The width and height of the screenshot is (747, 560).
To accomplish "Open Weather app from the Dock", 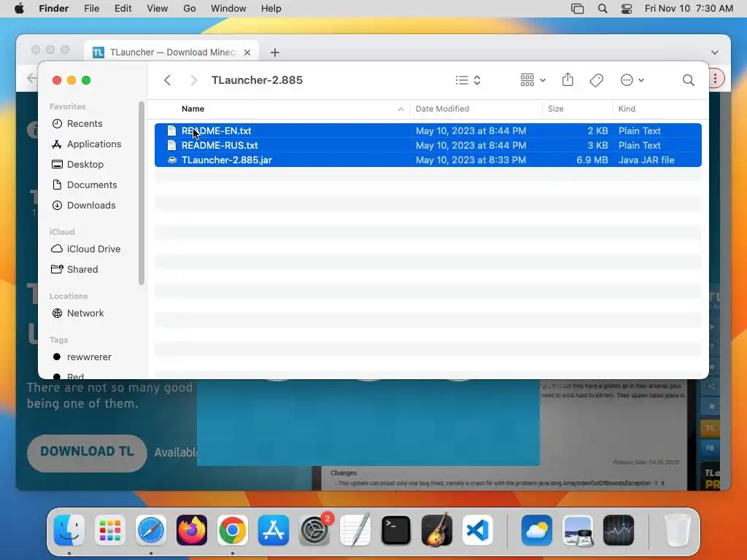I will click(536, 530).
